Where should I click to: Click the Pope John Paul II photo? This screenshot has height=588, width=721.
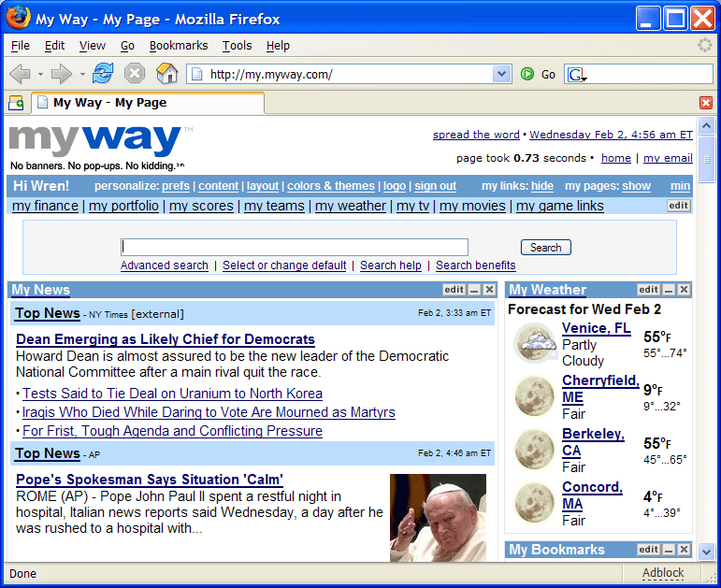438,518
